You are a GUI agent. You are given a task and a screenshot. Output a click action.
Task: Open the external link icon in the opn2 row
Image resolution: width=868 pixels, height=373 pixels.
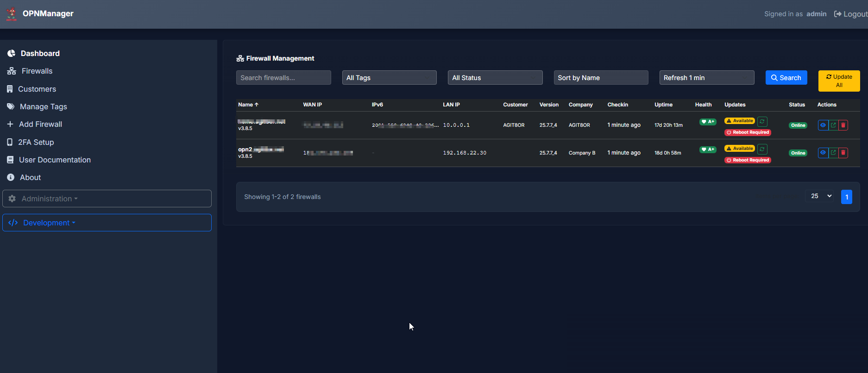click(x=833, y=153)
